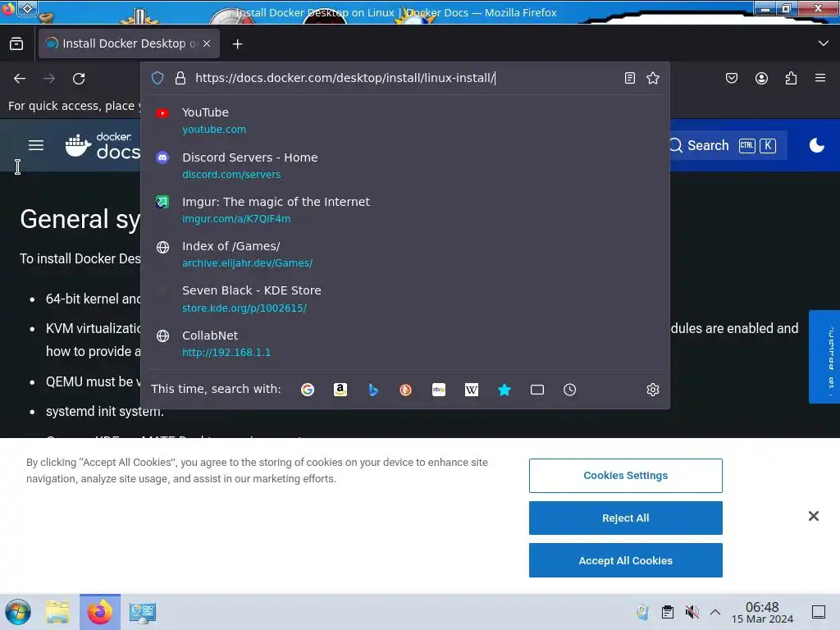Toggle Reader View for this page
The height and width of the screenshot is (630, 840).
pyautogui.click(x=630, y=78)
